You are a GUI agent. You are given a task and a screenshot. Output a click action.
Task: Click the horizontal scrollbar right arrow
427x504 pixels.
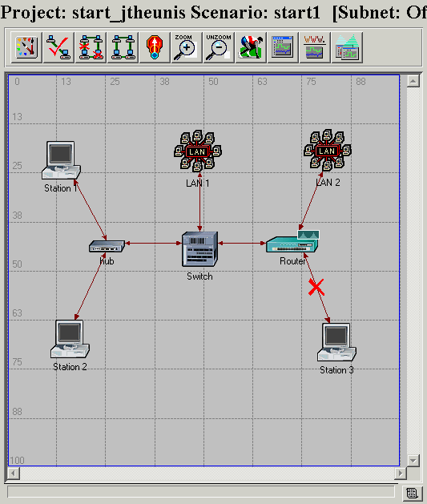(x=401, y=473)
